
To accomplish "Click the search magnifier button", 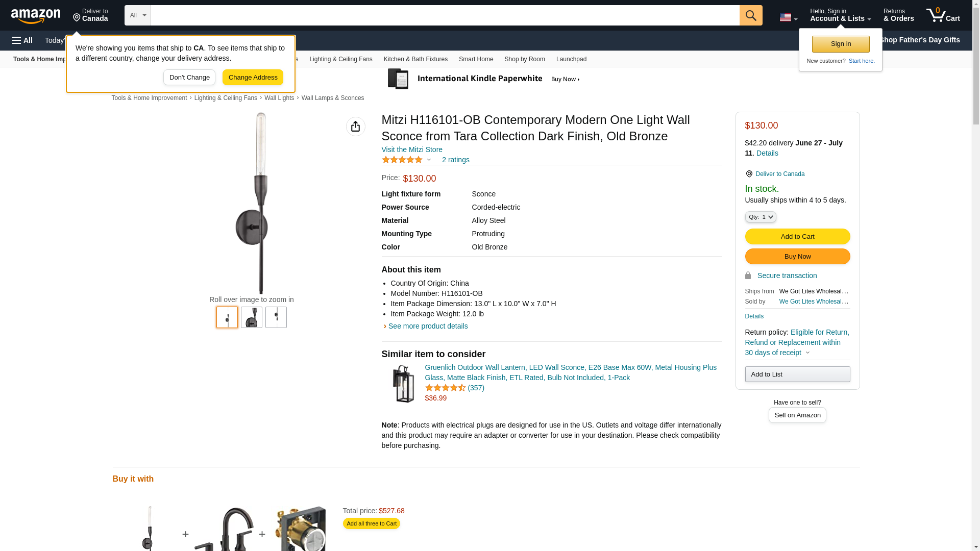I will click(750, 15).
